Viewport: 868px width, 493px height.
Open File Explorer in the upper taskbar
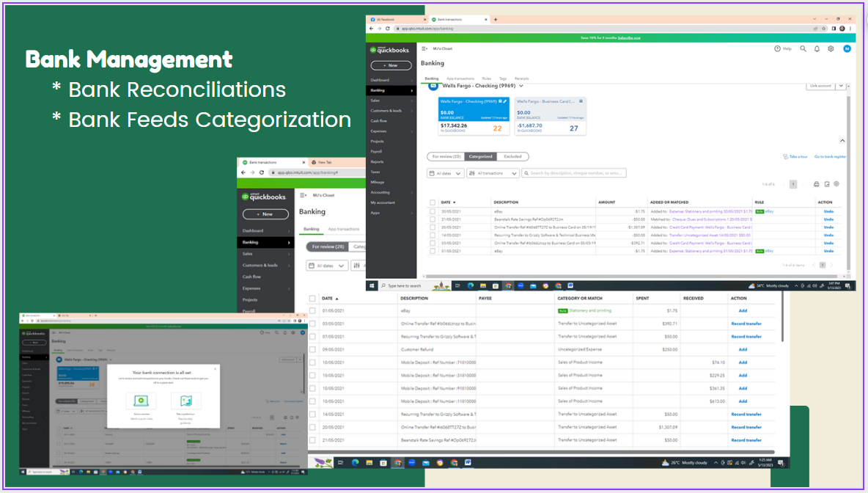point(482,286)
